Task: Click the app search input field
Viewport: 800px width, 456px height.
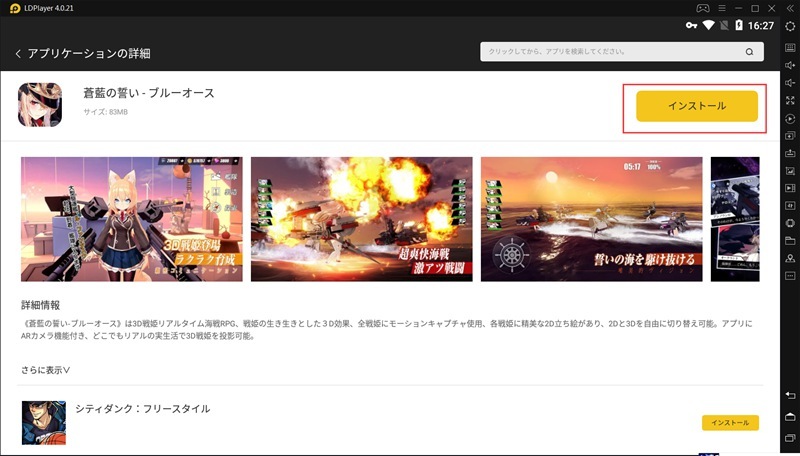Action: 610,51
